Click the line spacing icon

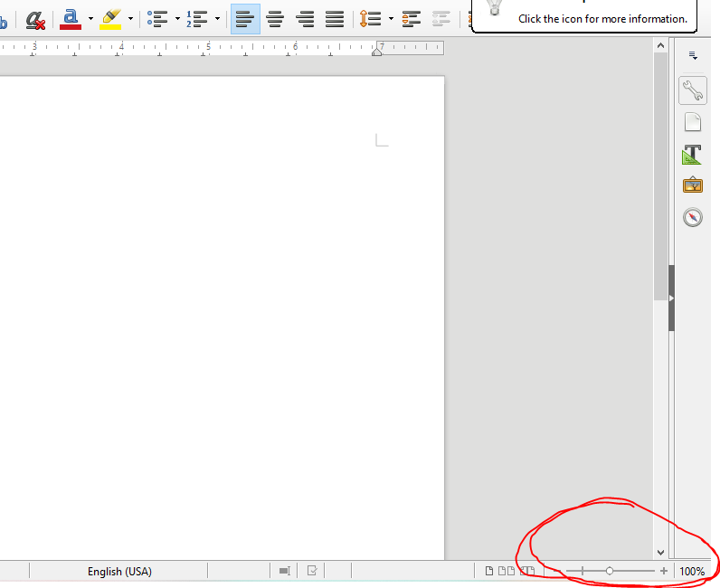pos(370,19)
